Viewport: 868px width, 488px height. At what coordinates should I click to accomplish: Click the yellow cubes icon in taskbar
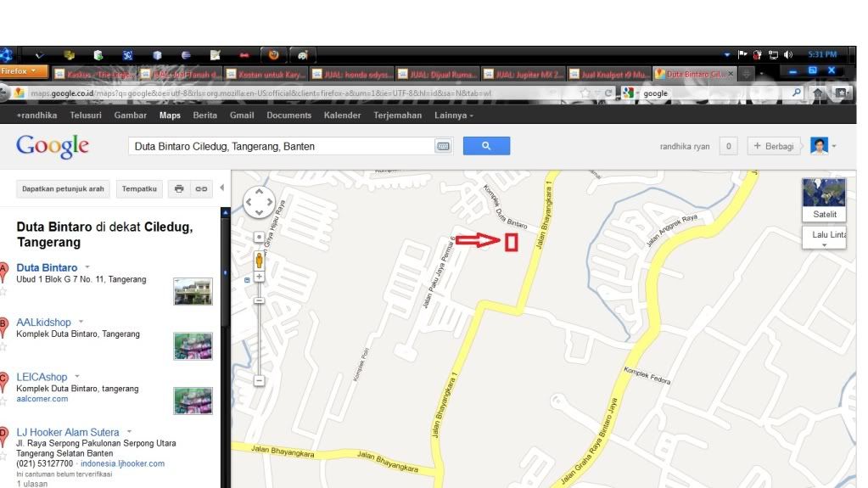[x=70, y=55]
